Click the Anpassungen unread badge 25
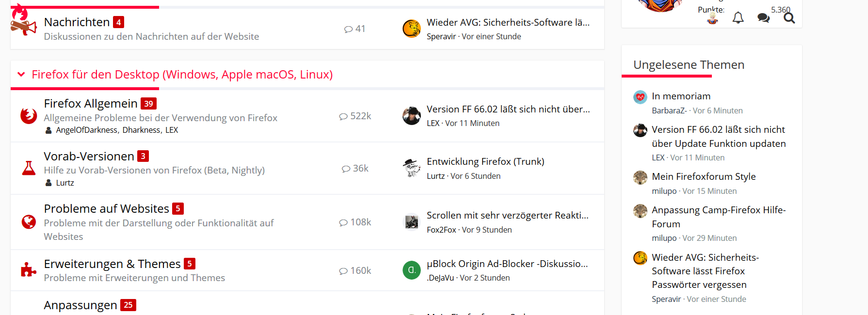The height and width of the screenshot is (315, 868). click(x=128, y=305)
